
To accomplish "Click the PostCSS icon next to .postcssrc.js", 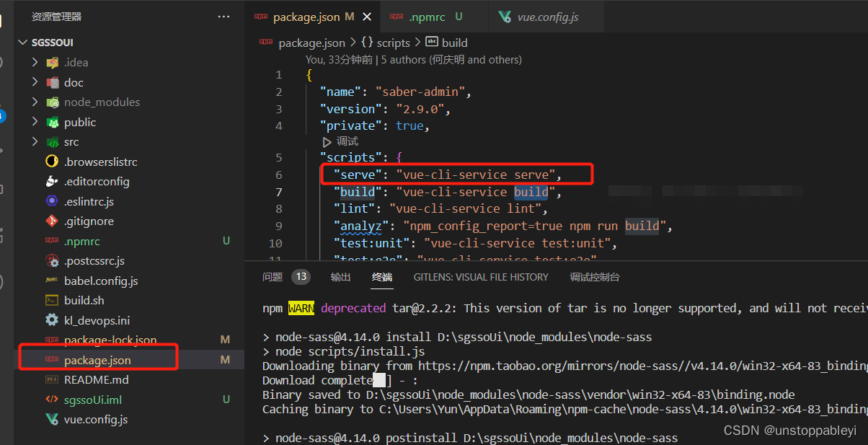I will 53,260.
